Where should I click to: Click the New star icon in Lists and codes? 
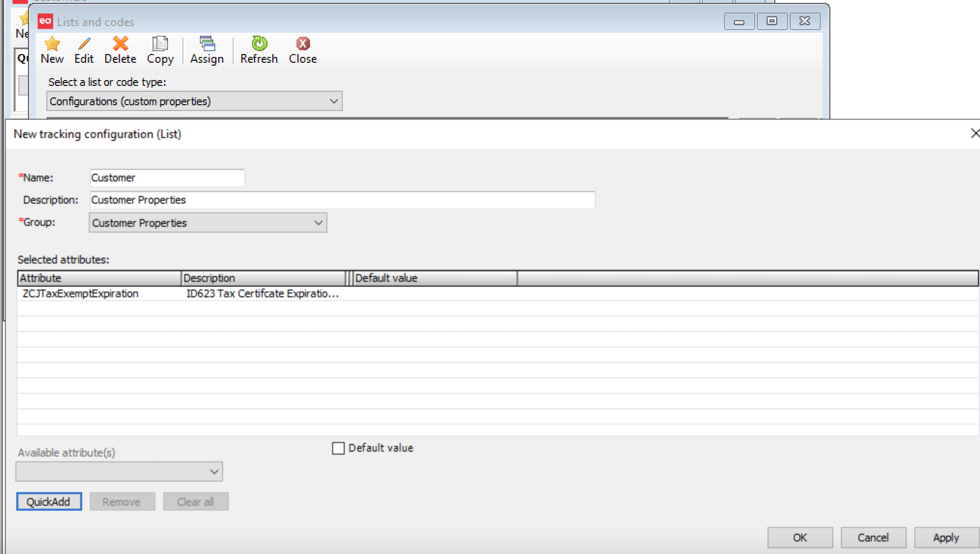(x=52, y=44)
